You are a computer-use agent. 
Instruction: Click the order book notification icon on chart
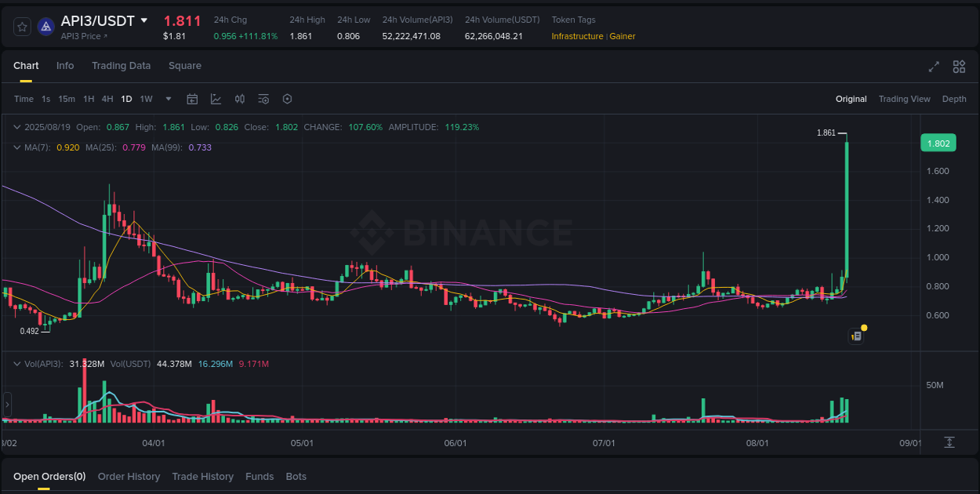tap(856, 336)
